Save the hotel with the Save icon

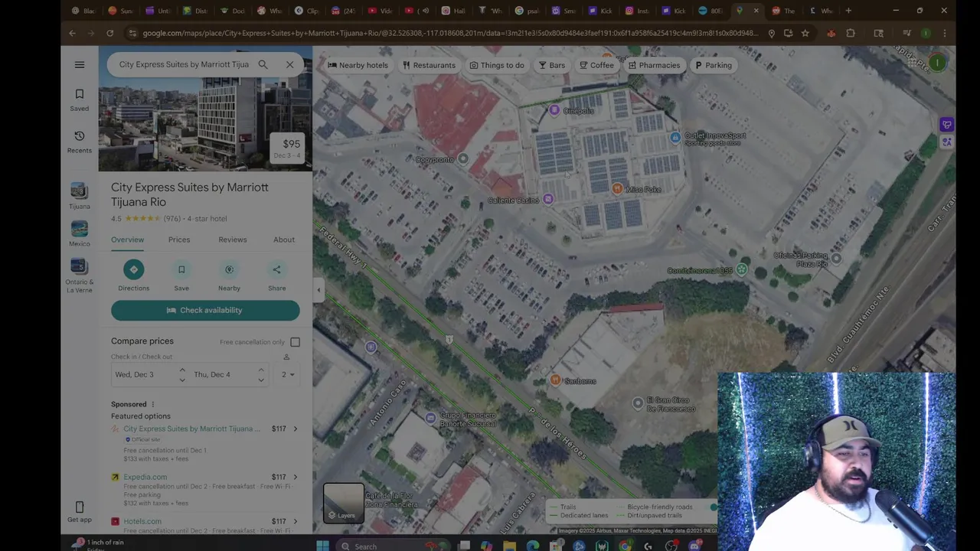181,269
